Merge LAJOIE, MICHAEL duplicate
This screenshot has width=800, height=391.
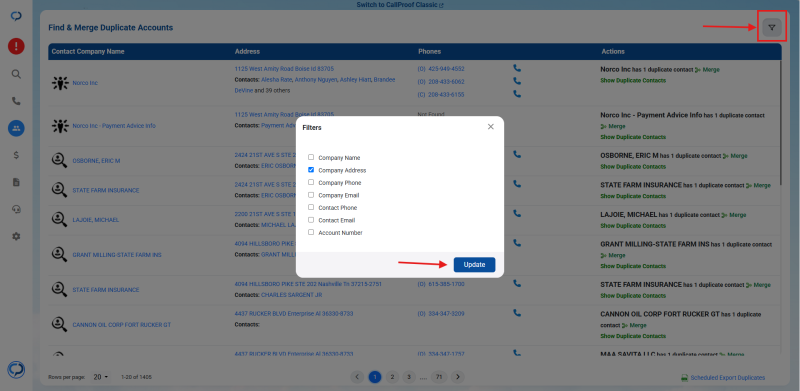[x=733, y=215]
